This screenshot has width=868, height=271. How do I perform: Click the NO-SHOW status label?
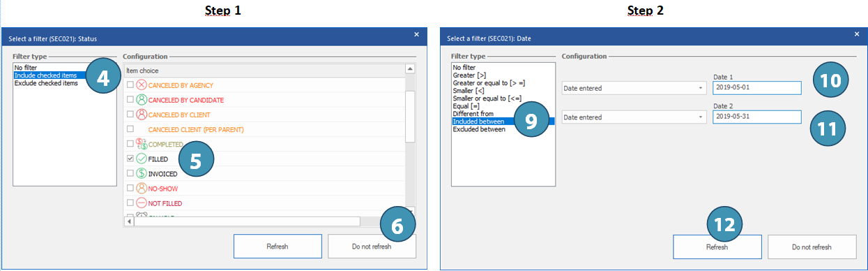pyautogui.click(x=164, y=189)
